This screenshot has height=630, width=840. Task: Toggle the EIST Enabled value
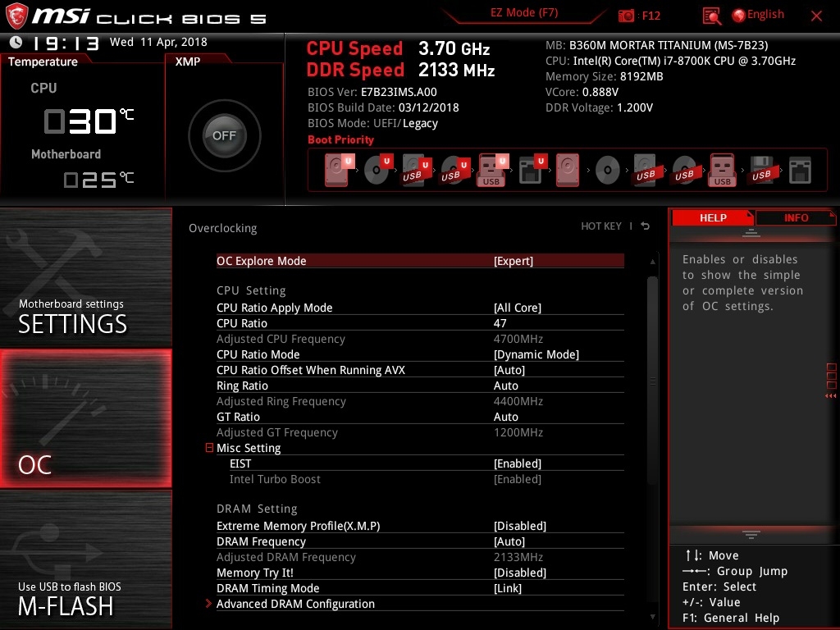point(518,463)
